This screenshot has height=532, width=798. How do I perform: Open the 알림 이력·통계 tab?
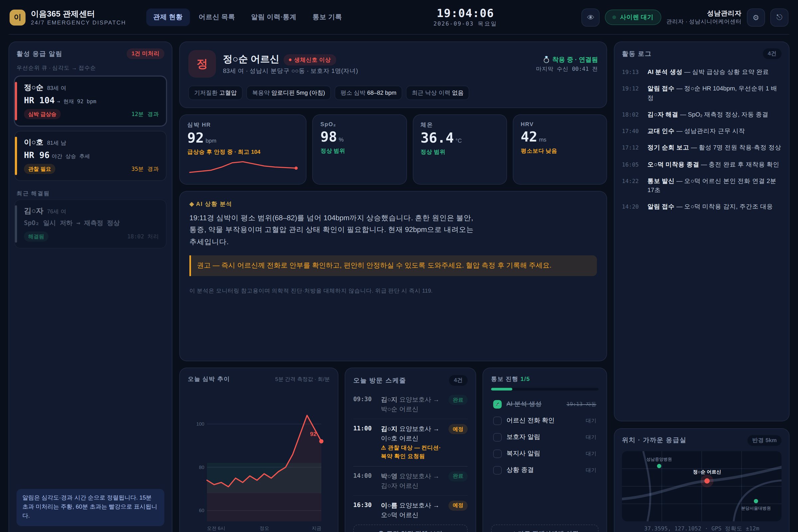point(273,17)
